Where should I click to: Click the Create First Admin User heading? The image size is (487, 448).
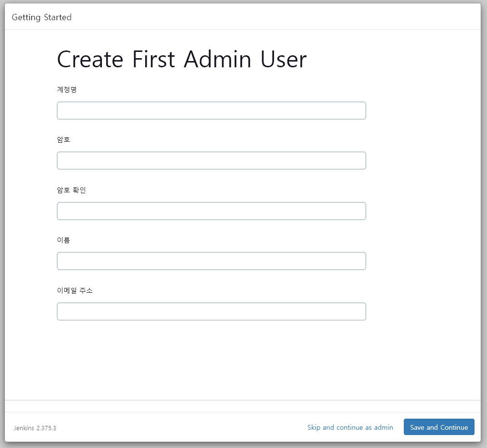pos(182,59)
